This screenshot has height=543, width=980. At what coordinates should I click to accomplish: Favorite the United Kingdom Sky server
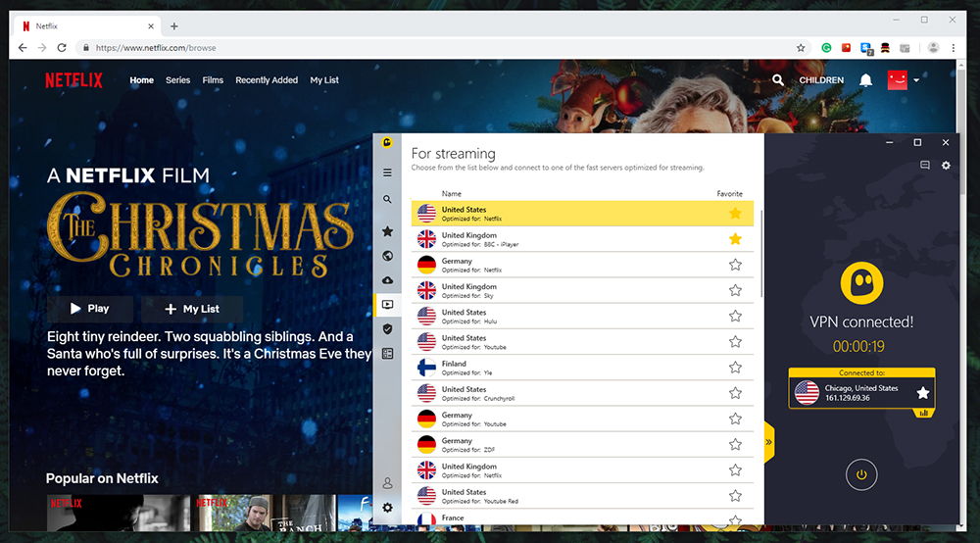[x=735, y=290]
